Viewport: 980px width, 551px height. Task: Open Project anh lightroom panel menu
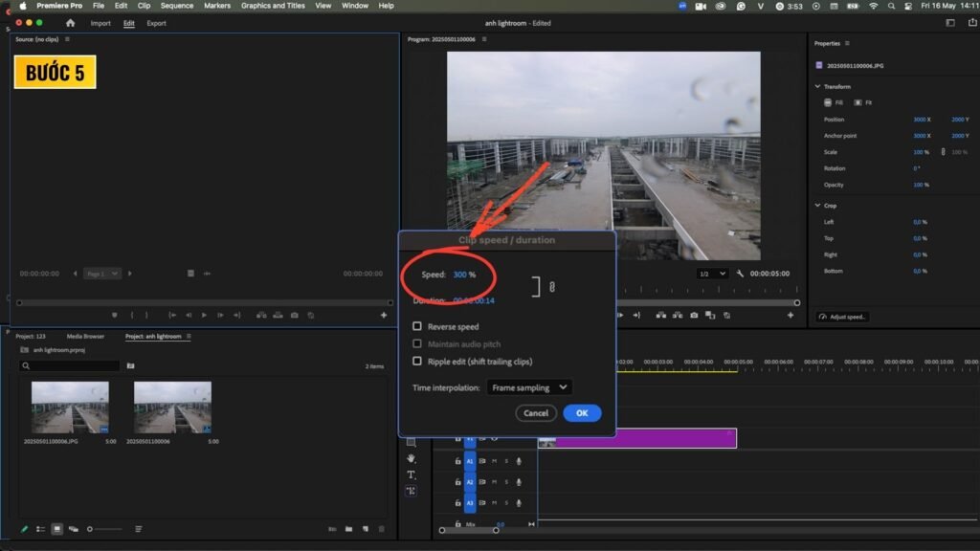[x=189, y=336]
